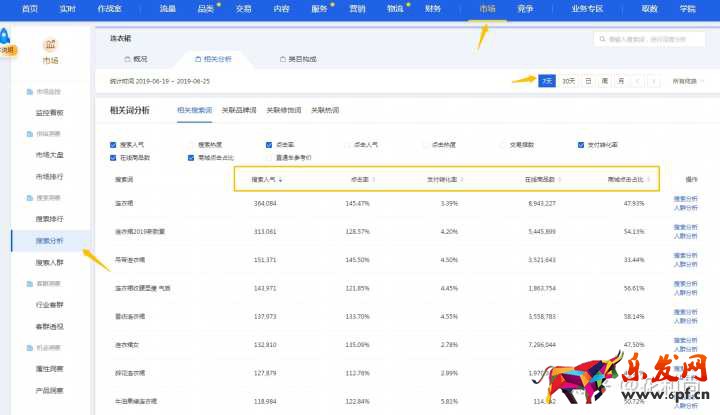
Task: Click the search magnifier icon in the search box
Action: pos(600,39)
